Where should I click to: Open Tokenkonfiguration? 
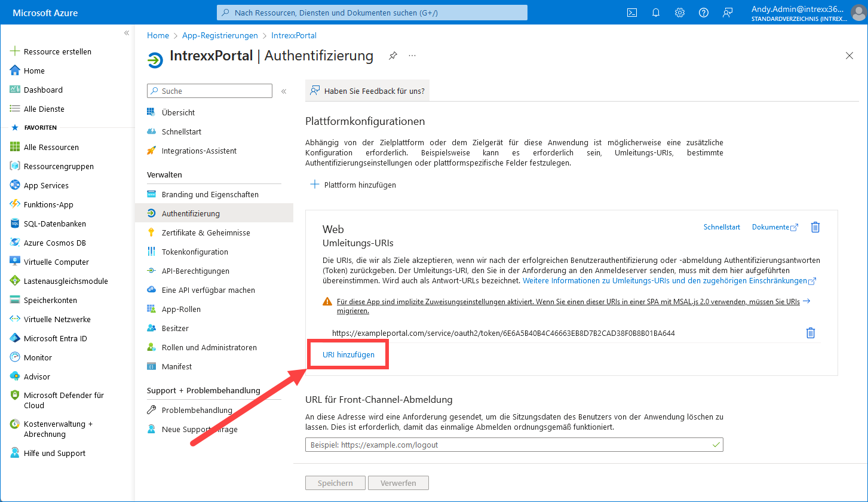188,252
